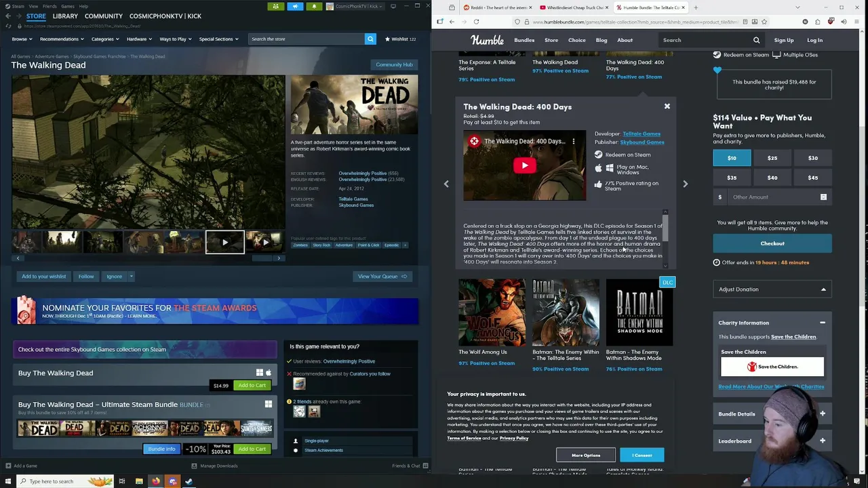Show previous game with the left carousel arrow
This screenshot has width=868, height=488.
[x=446, y=184]
